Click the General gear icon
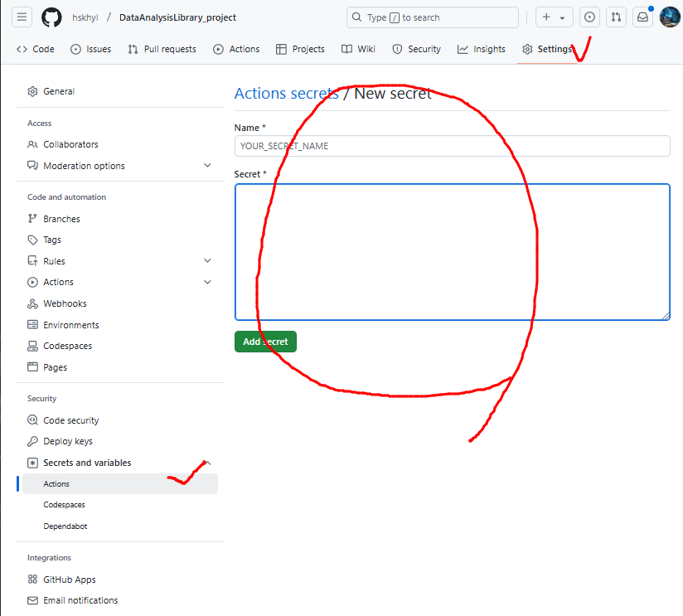 (x=32, y=91)
